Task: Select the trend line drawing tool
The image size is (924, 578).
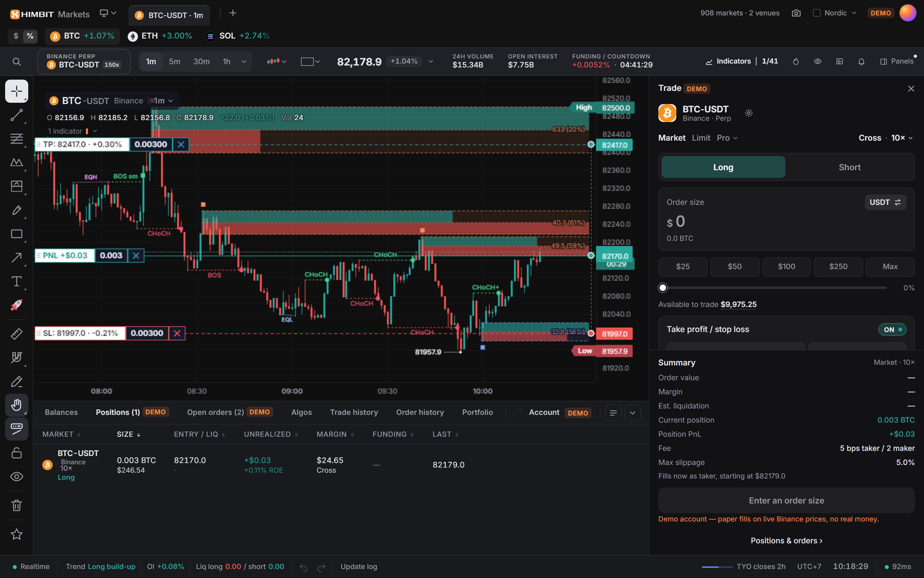Action: click(16, 115)
